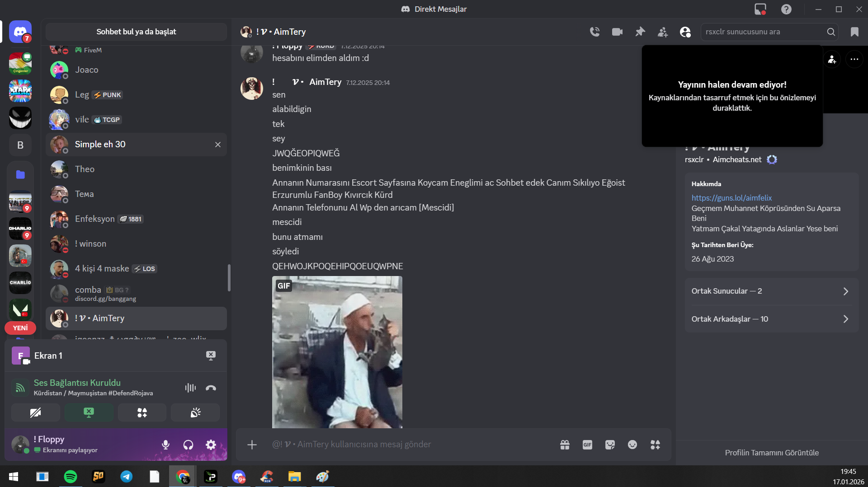This screenshot has width=868, height=487.
Task: Show pinned messages in this chat
Action: click(x=640, y=32)
